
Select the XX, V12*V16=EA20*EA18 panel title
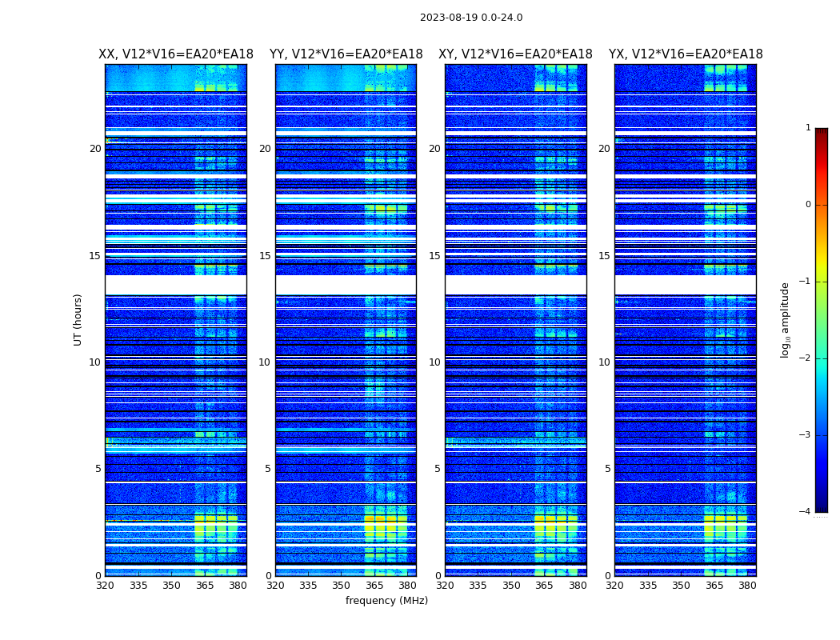pos(176,54)
